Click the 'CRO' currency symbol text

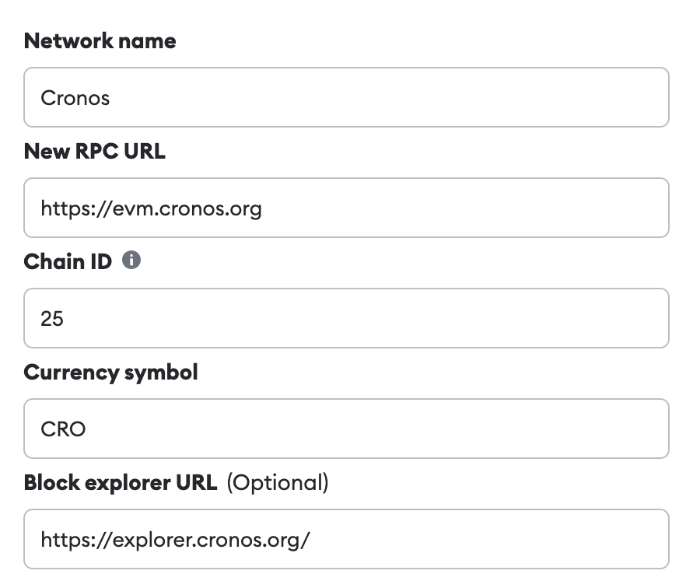tap(63, 429)
